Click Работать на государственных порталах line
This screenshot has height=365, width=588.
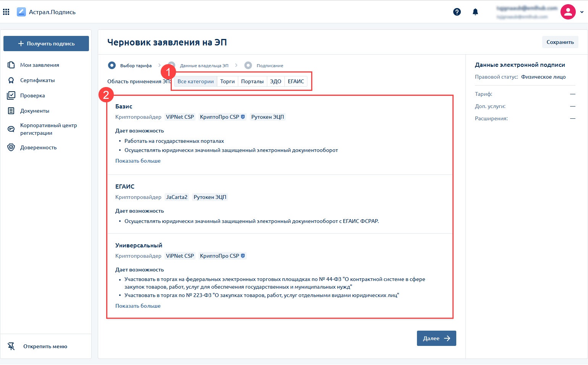click(x=174, y=141)
